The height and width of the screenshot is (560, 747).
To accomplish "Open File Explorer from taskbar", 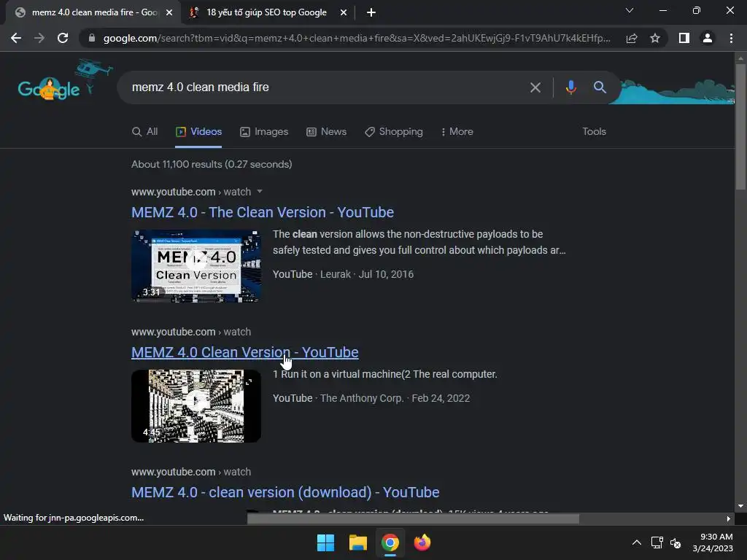I will [358, 542].
